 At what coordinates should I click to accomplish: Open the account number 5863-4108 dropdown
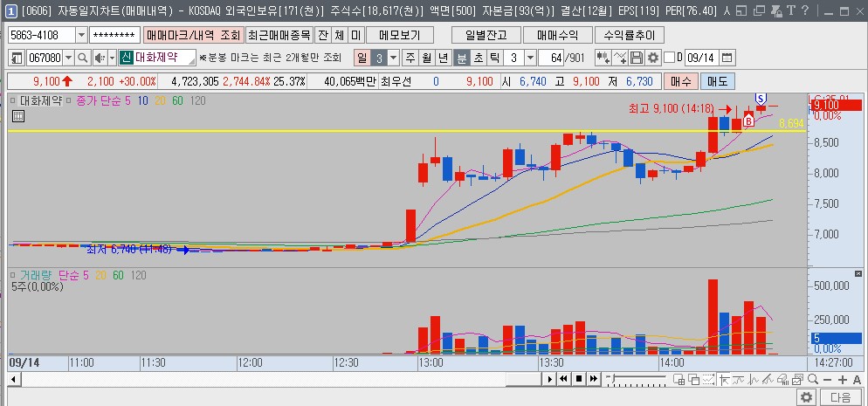(x=82, y=36)
